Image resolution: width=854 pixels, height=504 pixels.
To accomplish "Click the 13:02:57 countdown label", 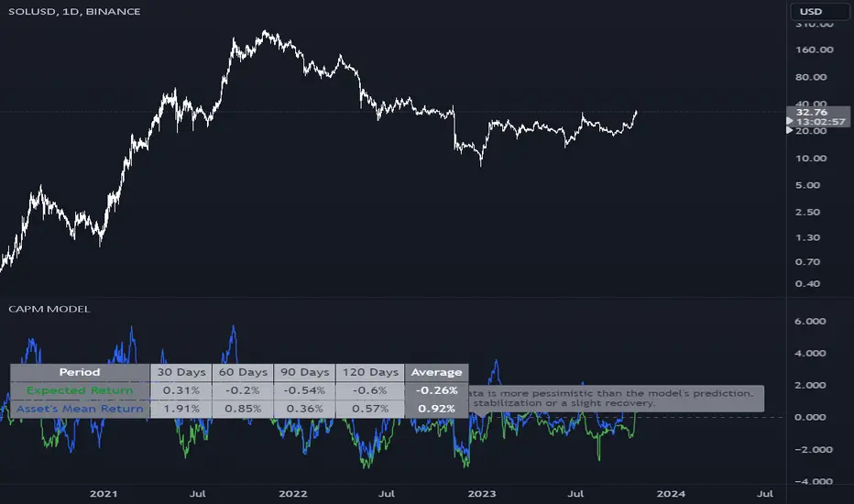I will 820,122.
